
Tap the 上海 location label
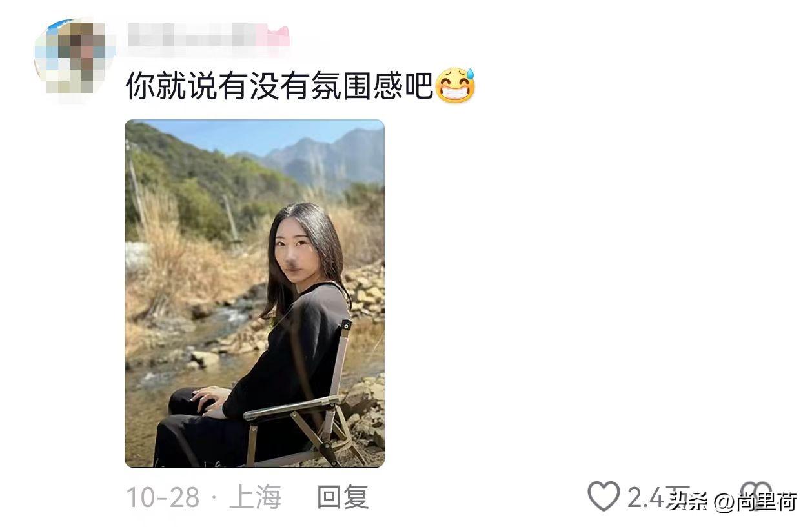click(256, 497)
